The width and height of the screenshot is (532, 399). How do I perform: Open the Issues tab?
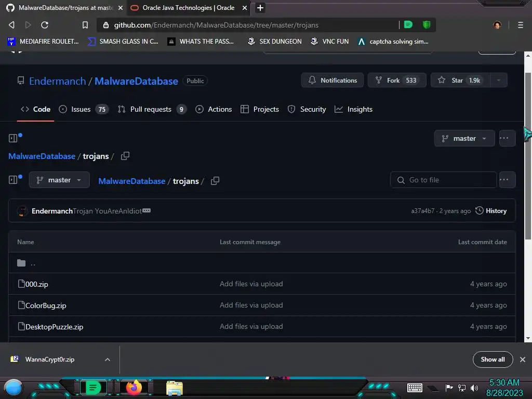point(84,109)
